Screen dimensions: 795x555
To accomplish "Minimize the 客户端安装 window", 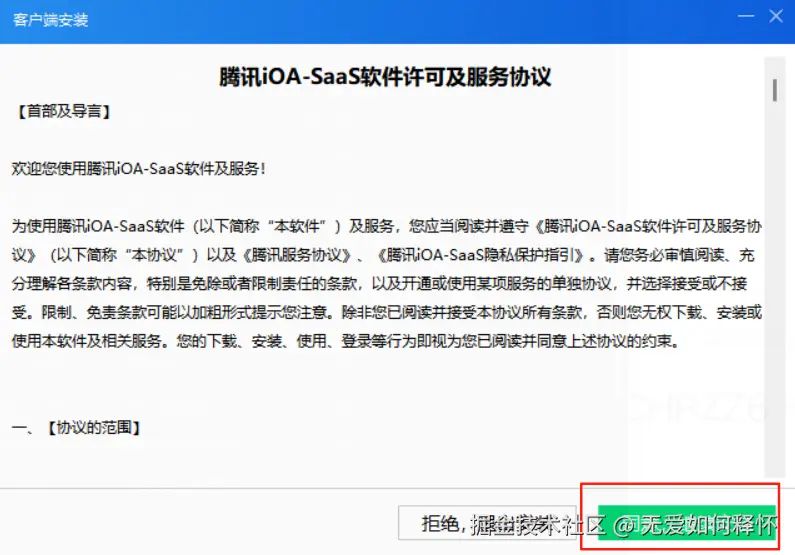I will pyautogui.click(x=745, y=16).
